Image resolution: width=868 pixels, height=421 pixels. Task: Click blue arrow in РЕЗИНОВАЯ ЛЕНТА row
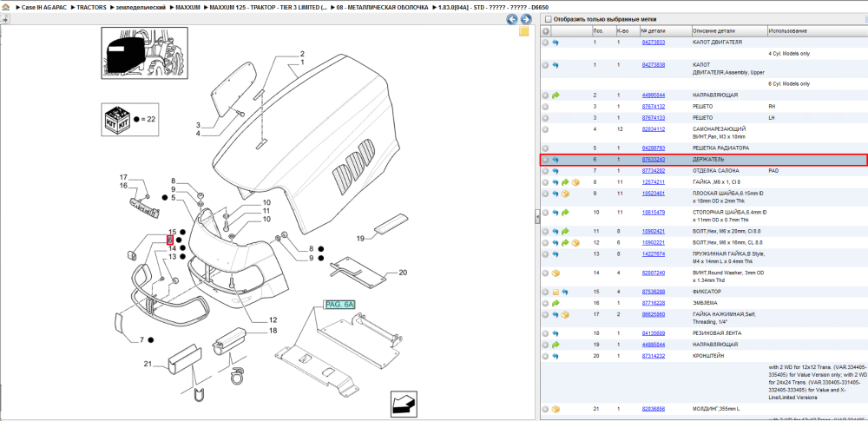(x=556, y=333)
